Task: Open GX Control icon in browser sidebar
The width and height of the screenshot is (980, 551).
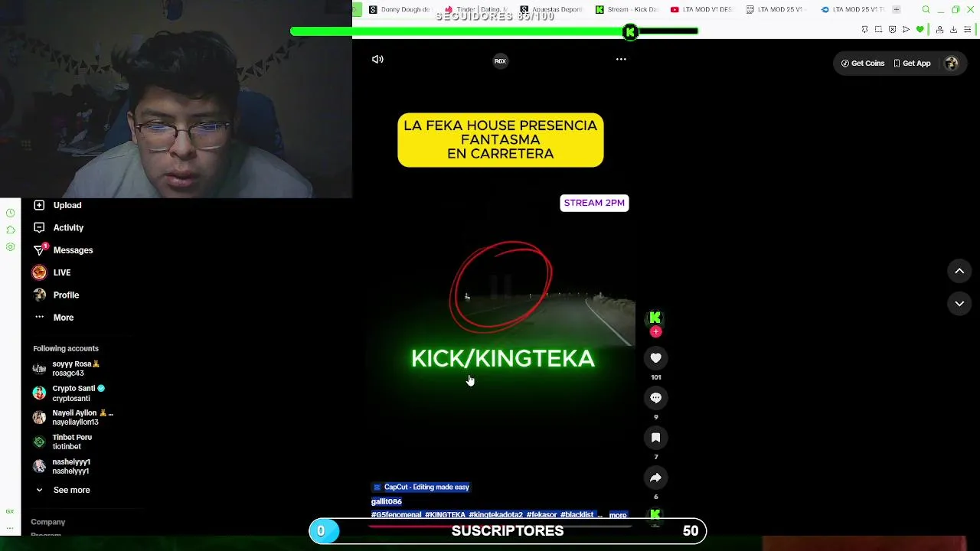Action: pyautogui.click(x=10, y=511)
